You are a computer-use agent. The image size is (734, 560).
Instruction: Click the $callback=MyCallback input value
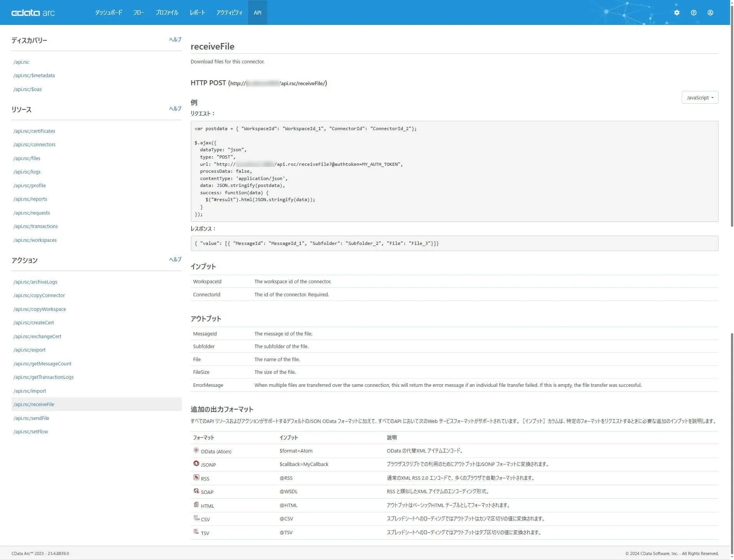tap(304, 464)
